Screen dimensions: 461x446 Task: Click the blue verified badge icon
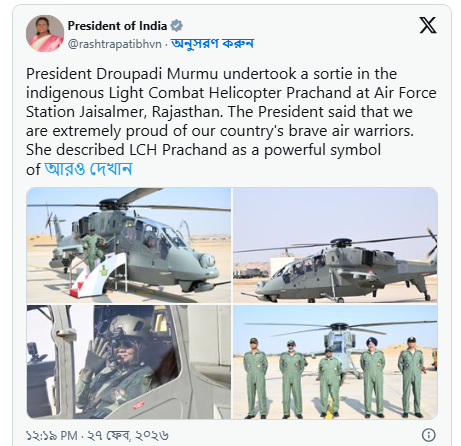pos(176,26)
